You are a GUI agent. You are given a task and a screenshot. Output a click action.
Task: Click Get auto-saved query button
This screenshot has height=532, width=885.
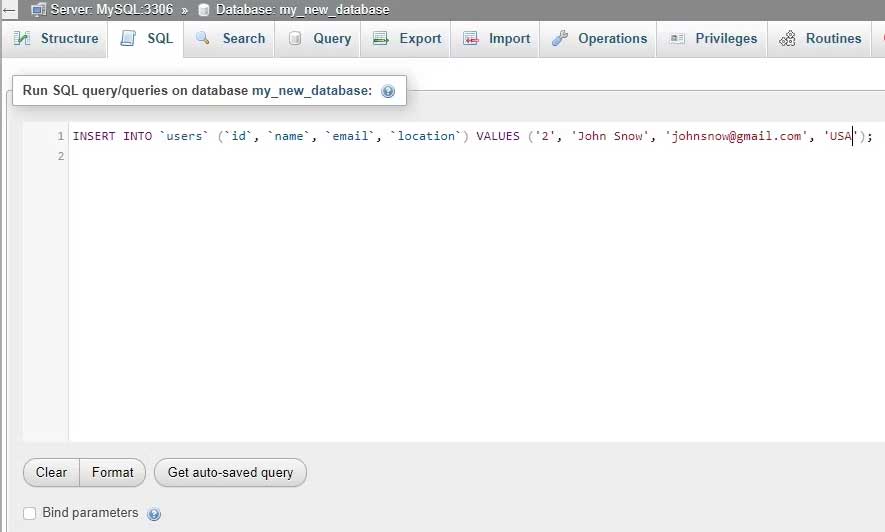230,472
